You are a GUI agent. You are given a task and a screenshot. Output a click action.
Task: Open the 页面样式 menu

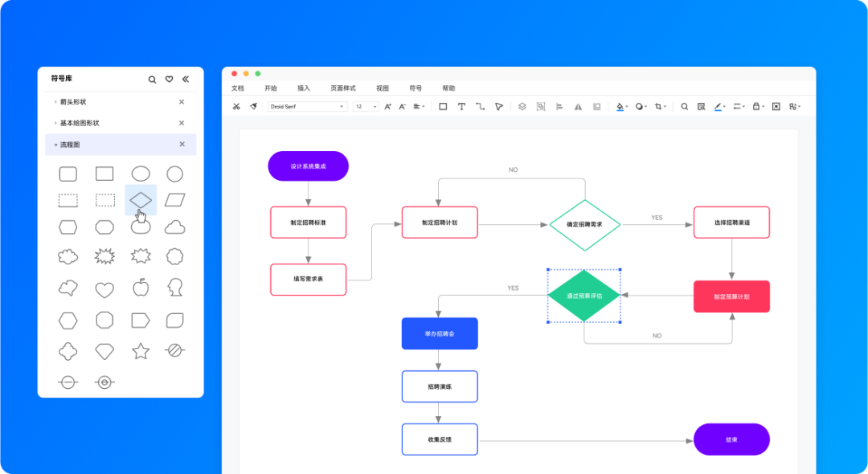point(342,88)
